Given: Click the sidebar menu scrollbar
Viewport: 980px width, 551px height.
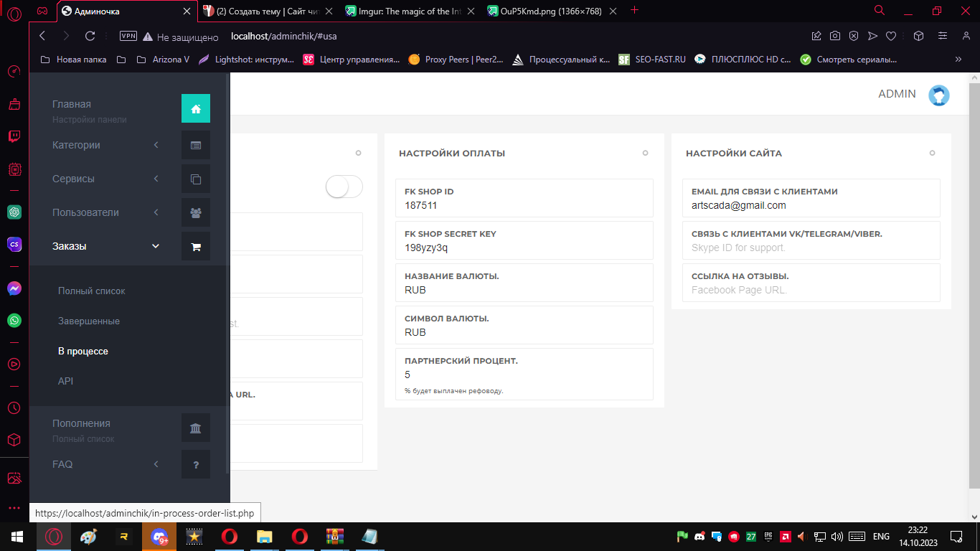Looking at the screenshot, I should tap(227, 273).
